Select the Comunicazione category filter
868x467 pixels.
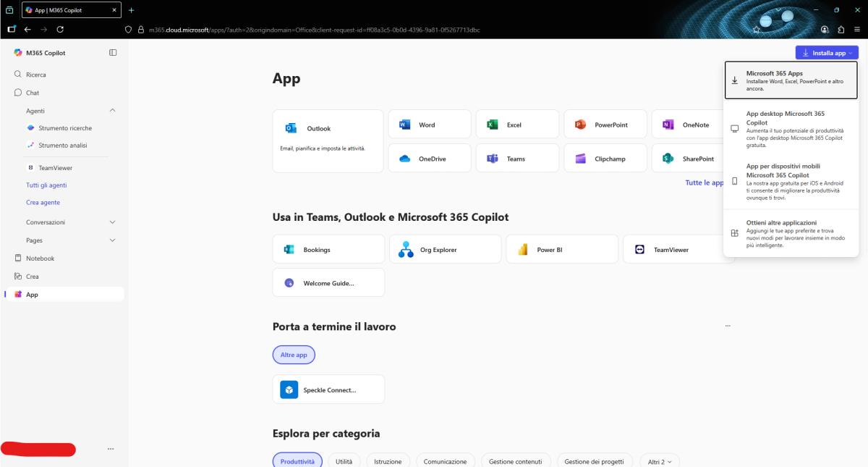pos(446,461)
